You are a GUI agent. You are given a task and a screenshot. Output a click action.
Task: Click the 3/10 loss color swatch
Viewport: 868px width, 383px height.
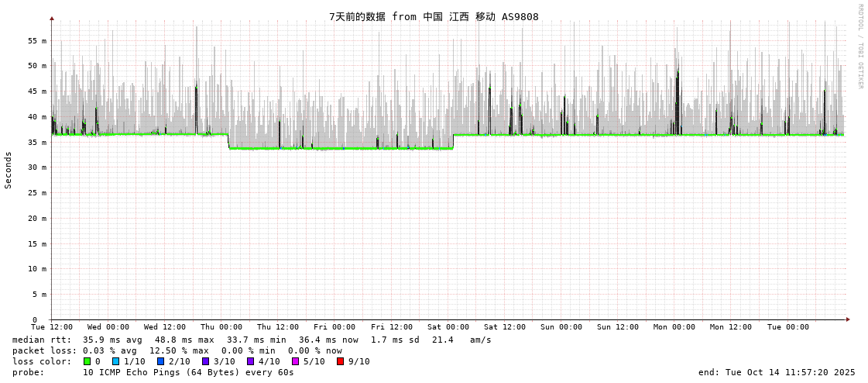coord(206,361)
